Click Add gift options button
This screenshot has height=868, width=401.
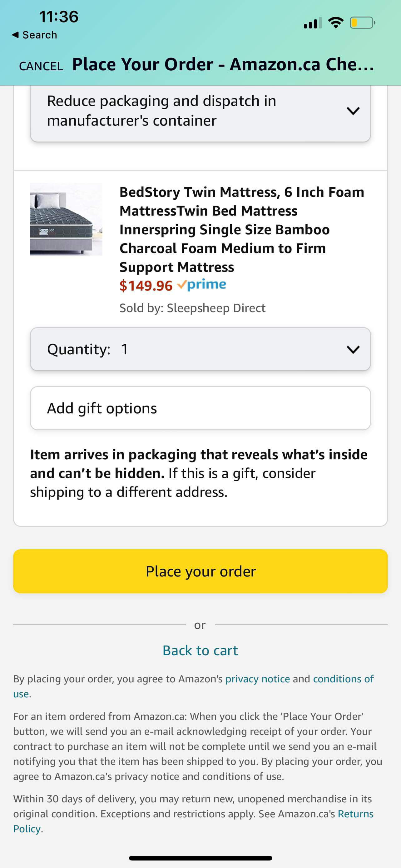tap(200, 408)
